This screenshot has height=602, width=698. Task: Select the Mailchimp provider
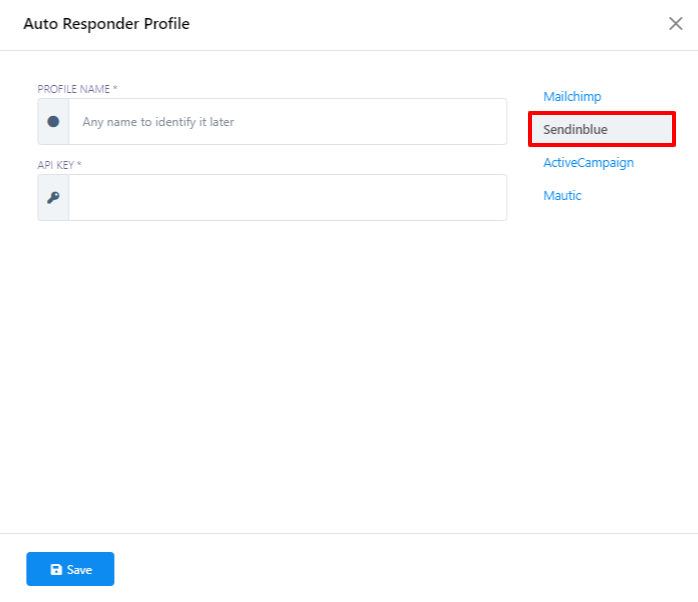pyautogui.click(x=572, y=97)
